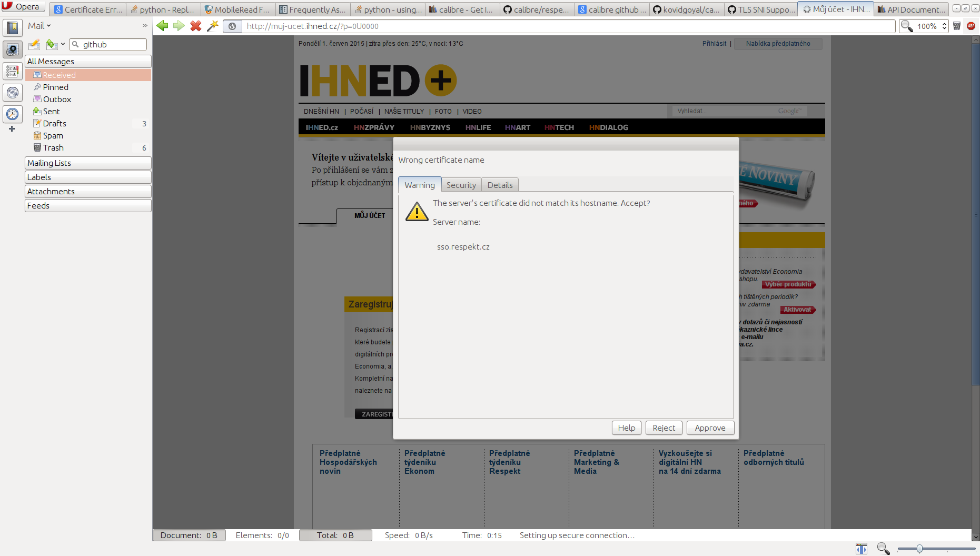Viewport: 980px width, 556px height.
Task: Collapse the panel with double chevron
Action: 145,26
